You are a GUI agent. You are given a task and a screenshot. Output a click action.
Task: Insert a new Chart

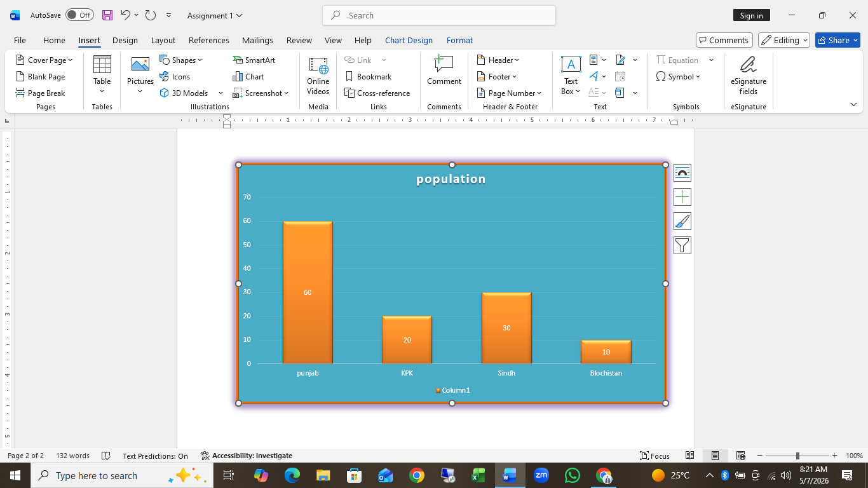248,77
